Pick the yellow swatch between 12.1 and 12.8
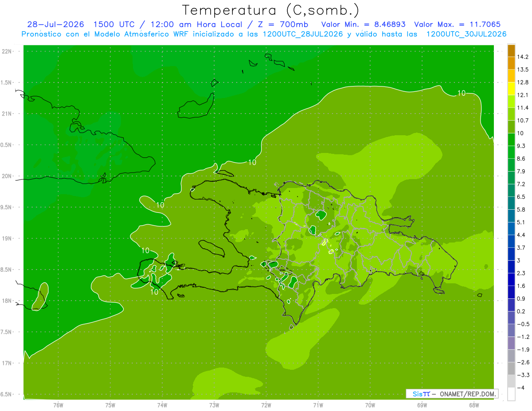Screen dimensions: 532x411 click(x=511, y=88)
